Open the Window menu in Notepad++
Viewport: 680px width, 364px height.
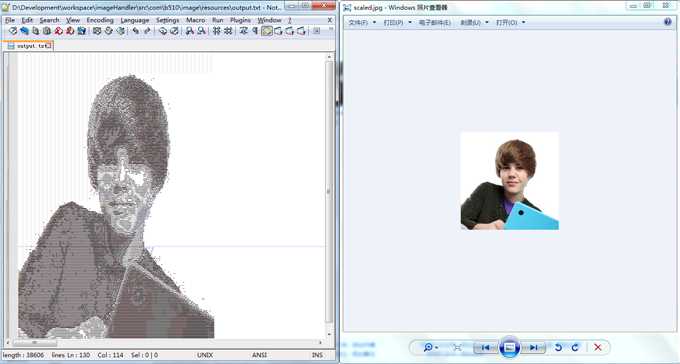[269, 20]
